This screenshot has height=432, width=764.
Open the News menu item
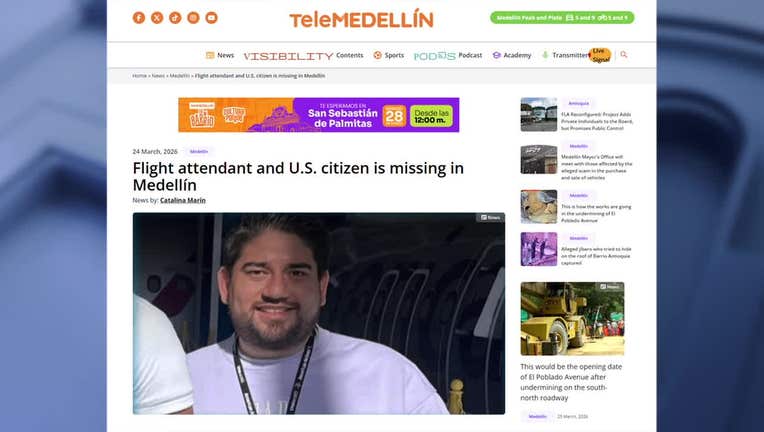220,56
